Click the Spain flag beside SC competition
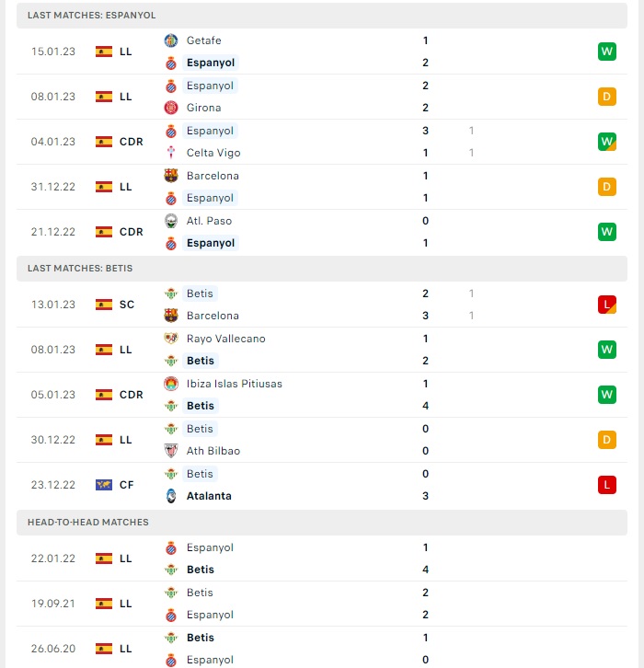This screenshot has height=668, width=644. pos(104,305)
